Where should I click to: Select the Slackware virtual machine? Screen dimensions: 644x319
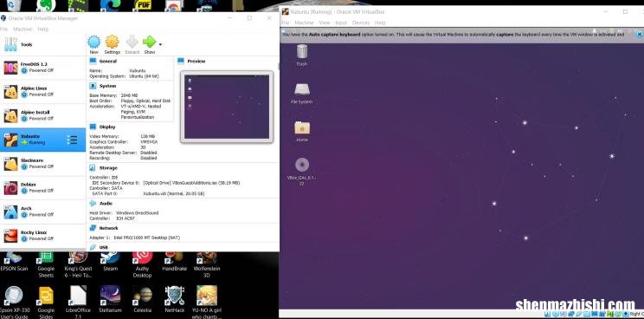click(42, 164)
